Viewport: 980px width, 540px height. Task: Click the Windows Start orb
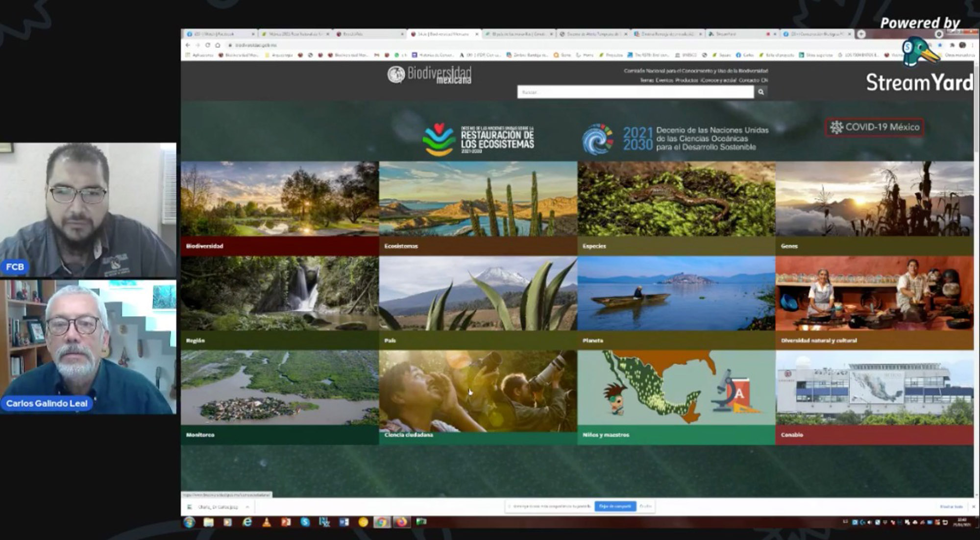[189, 522]
